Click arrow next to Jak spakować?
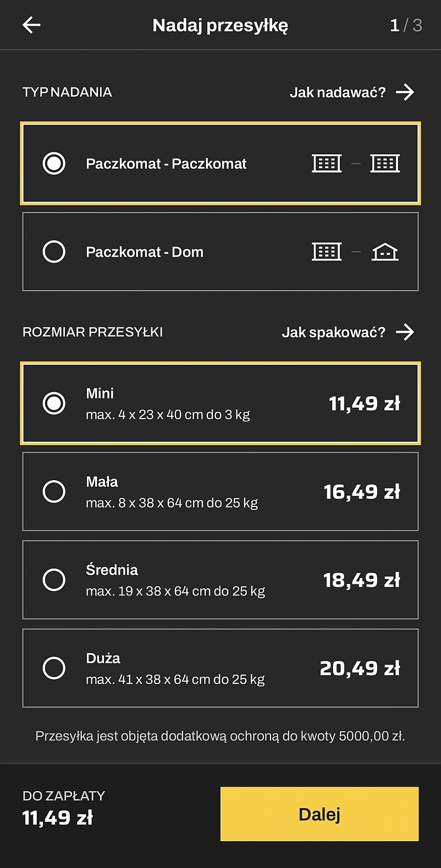The width and height of the screenshot is (441, 868). coord(405,332)
